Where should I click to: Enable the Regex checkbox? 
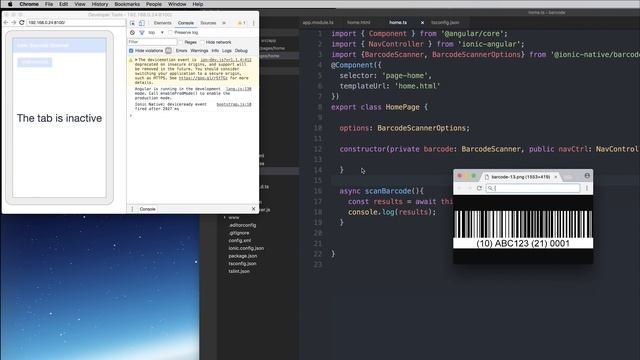181,42
